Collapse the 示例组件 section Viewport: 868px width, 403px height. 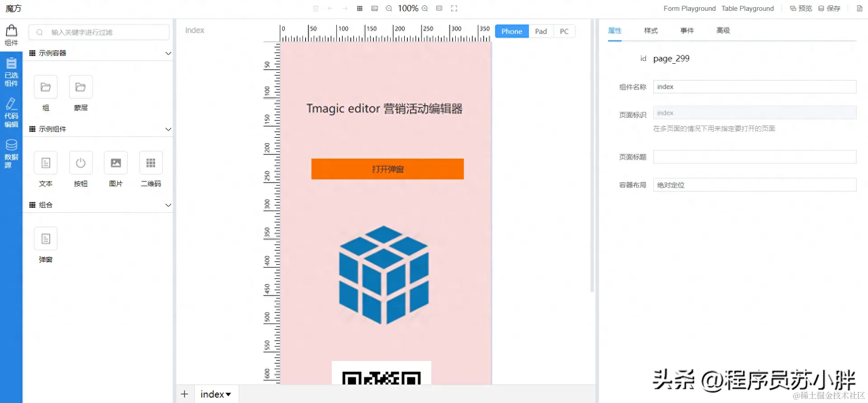(168, 129)
